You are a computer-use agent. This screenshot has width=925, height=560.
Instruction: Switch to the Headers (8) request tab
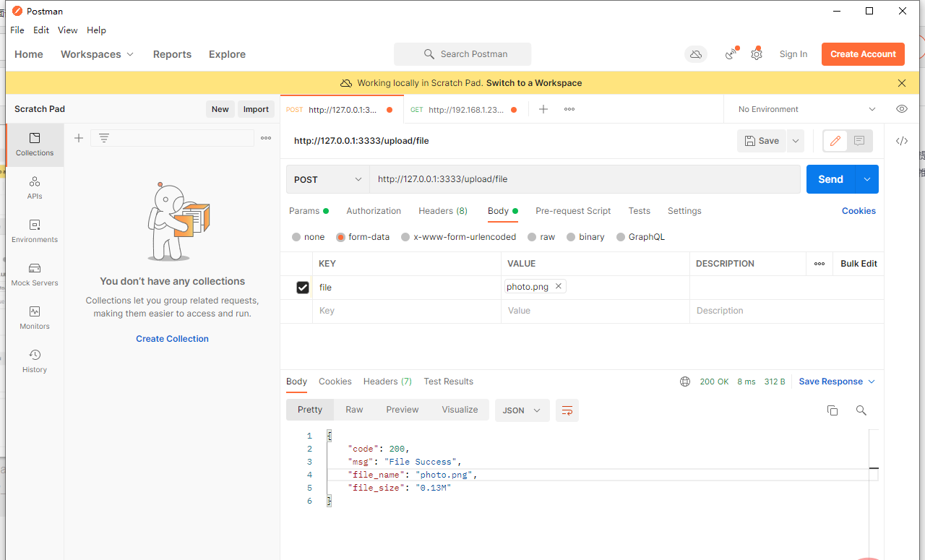[443, 211]
